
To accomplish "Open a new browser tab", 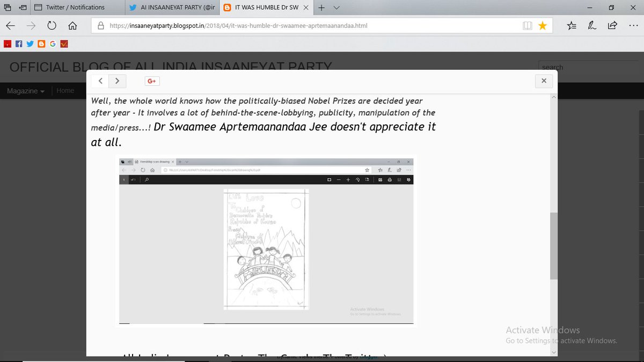I will (x=321, y=8).
